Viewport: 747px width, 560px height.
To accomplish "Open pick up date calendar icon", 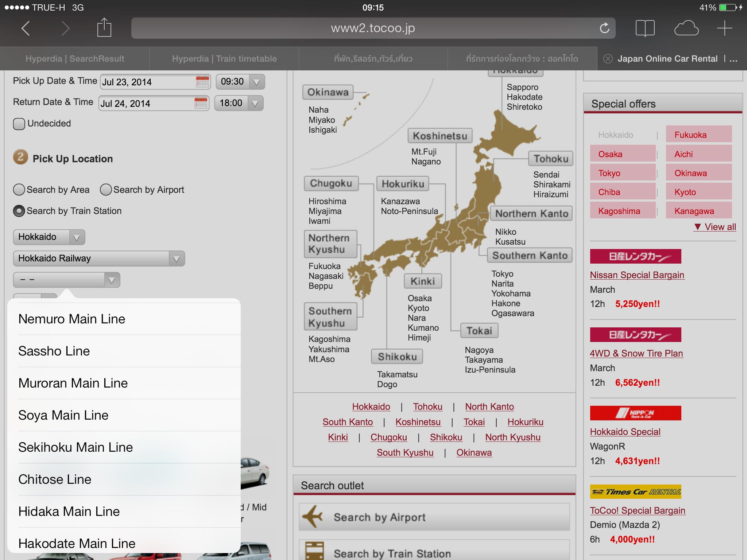I will (202, 81).
